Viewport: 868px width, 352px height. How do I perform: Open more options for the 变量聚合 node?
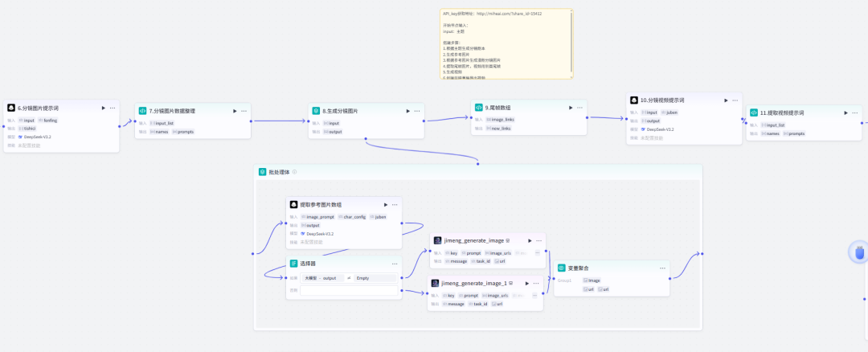pos(662,268)
